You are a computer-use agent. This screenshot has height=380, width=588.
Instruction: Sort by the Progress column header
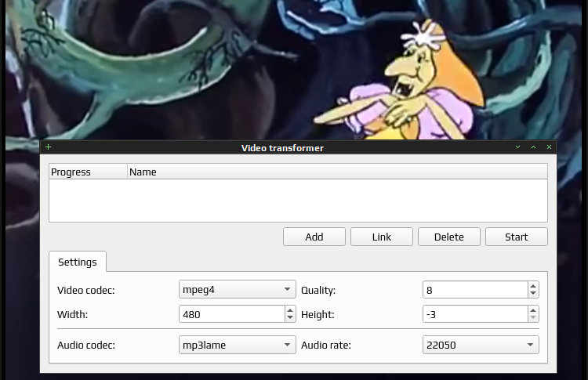click(x=88, y=172)
